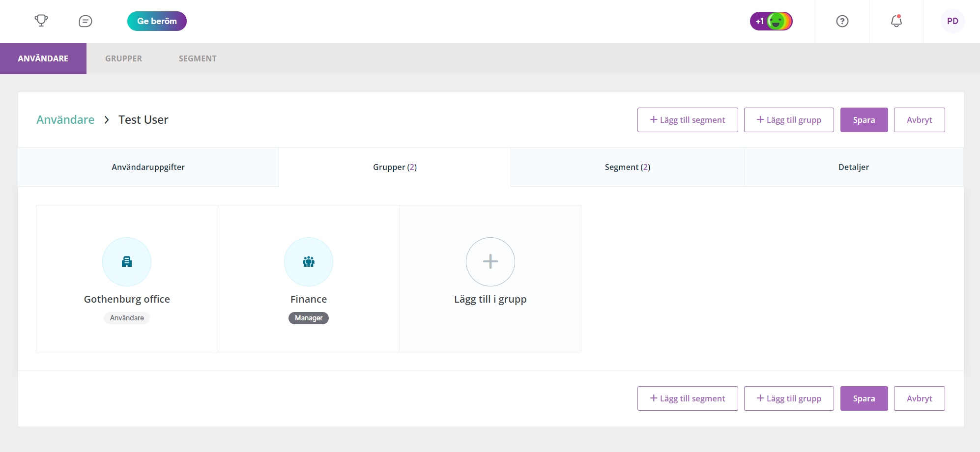This screenshot has width=980, height=452.
Task: Click the plus circle to add group
Action: (490, 262)
